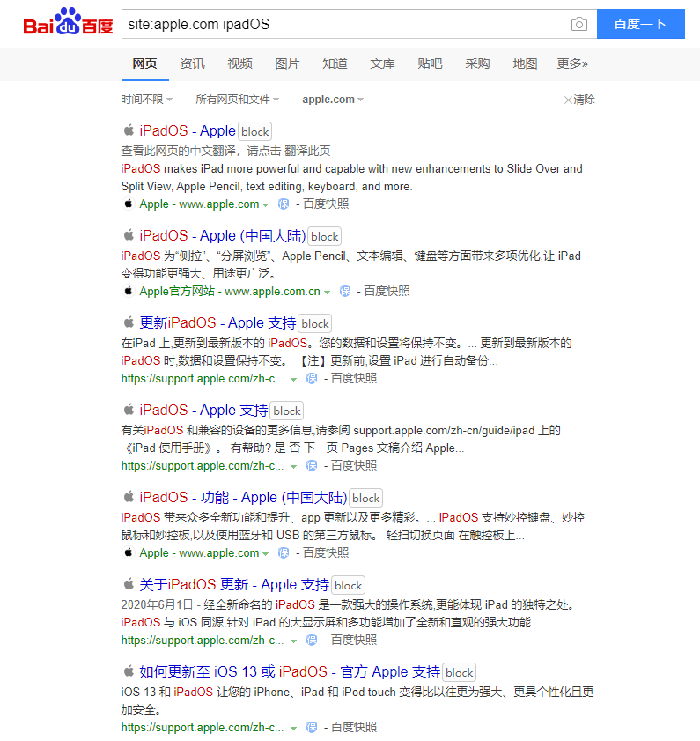Click Apple favicon beside 'iPadOS - 功能' title

click(129, 497)
